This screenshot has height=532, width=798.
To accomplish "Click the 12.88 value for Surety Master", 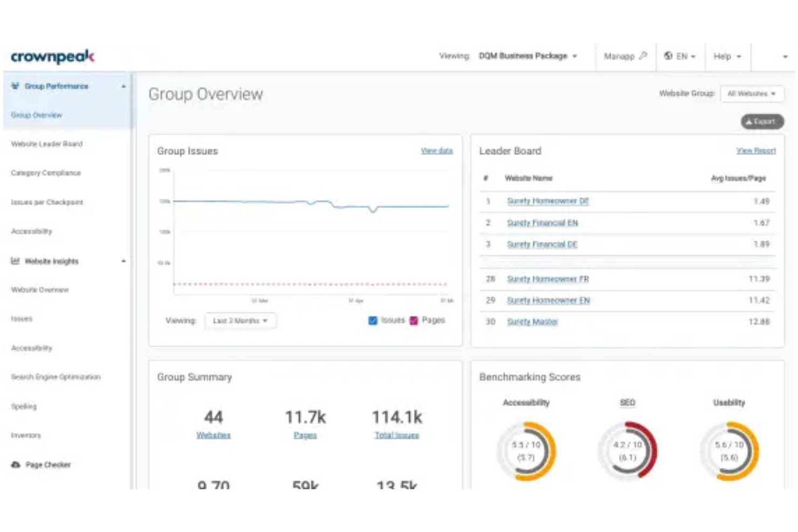I will pos(759,322).
